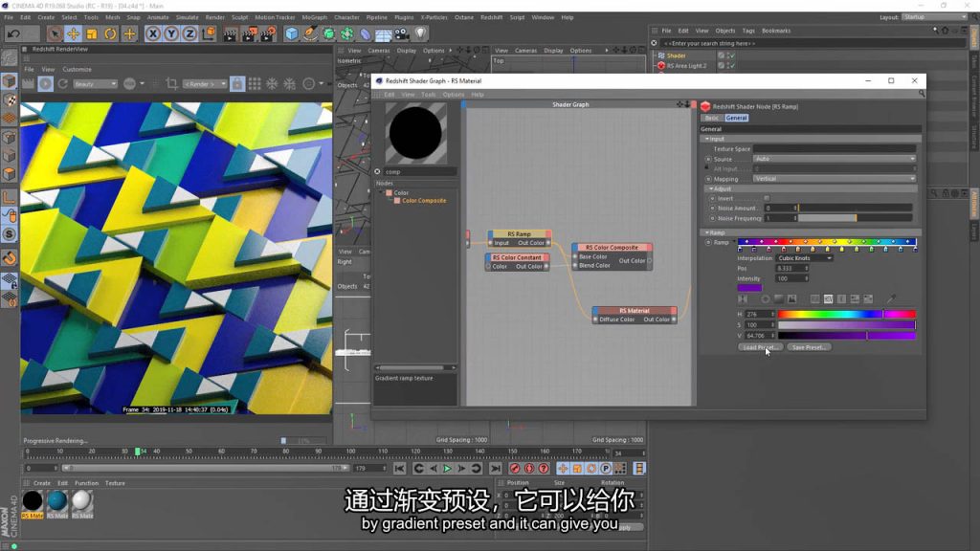Open the spline Pen tool
Screen dimensions: 980x551
coord(310,33)
